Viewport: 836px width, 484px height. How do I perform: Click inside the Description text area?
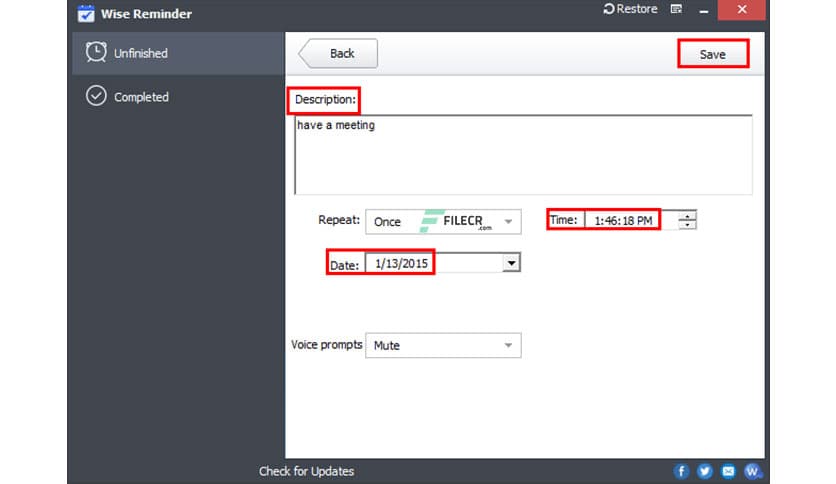pos(524,155)
